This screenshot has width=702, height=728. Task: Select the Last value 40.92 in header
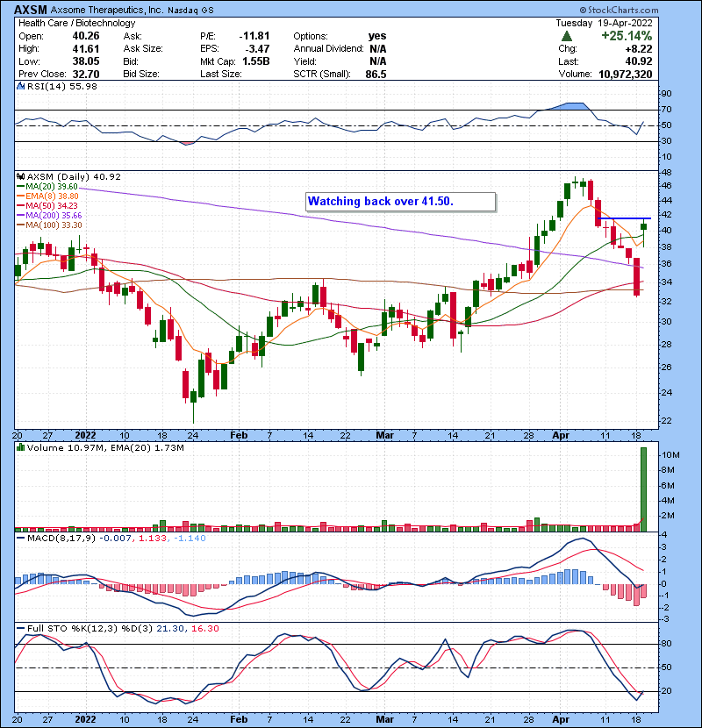click(x=639, y=61)
